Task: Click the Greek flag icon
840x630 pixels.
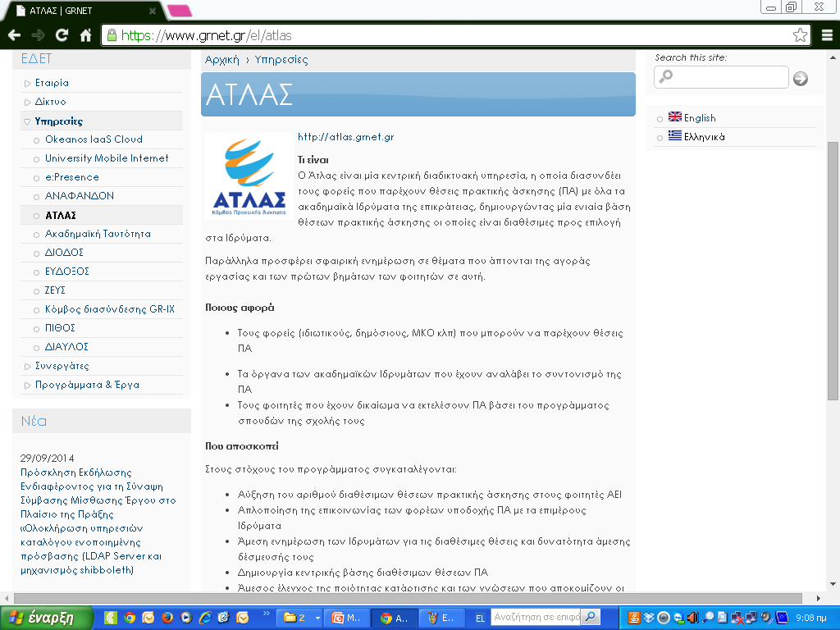Action: 674,135
